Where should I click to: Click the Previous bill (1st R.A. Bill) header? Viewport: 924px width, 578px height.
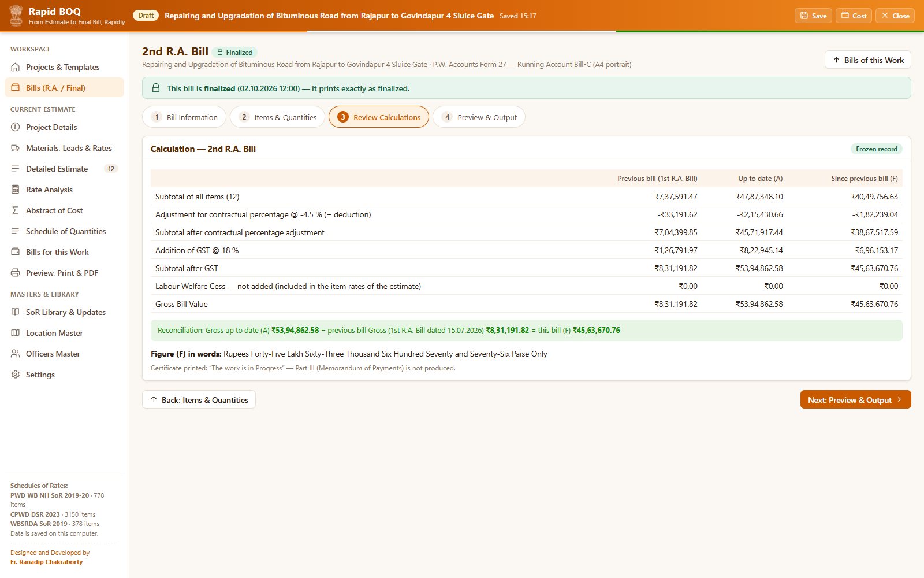tap(657, 179)
